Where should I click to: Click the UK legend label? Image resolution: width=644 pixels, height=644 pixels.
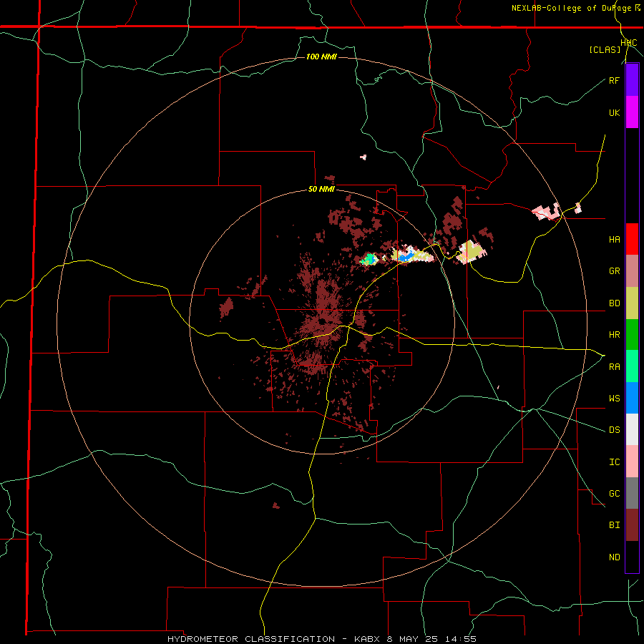pos(614,112)
